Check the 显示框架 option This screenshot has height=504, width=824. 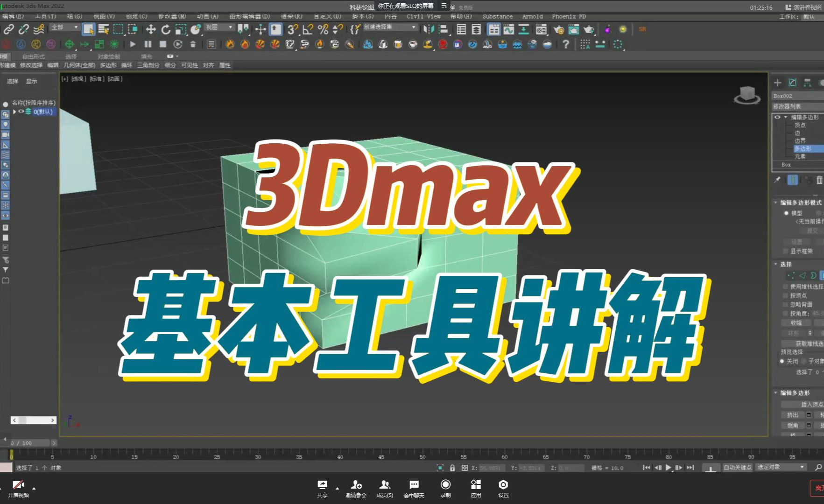[x=786, y=251]
